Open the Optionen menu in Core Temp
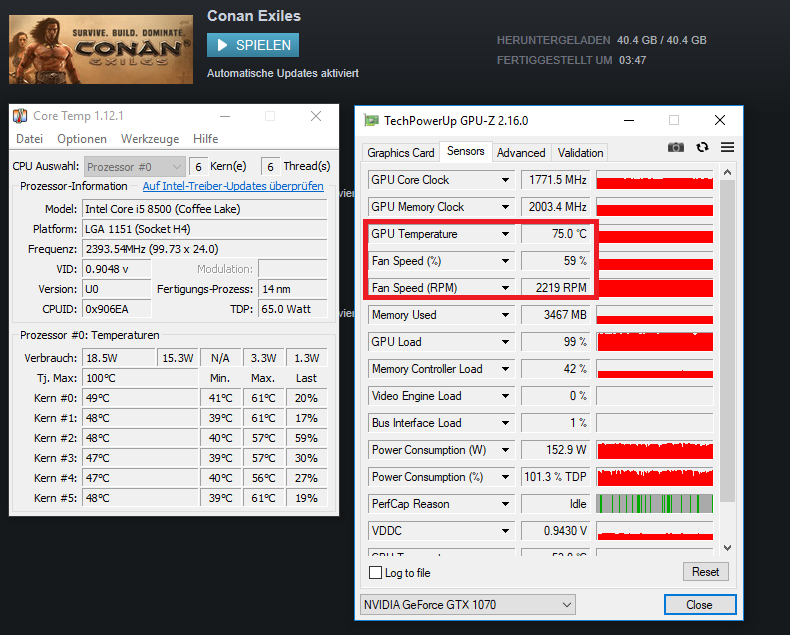790x635 pixels. (82, 139)
